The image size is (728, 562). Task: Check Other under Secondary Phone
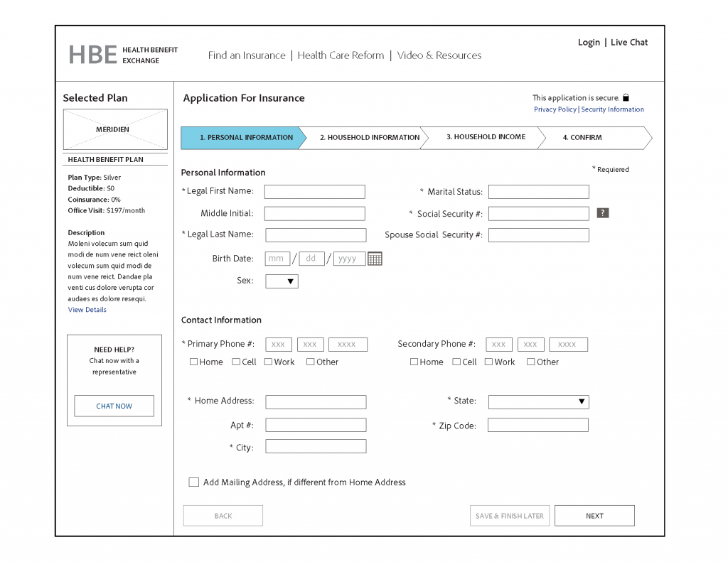tap(530, 362)
